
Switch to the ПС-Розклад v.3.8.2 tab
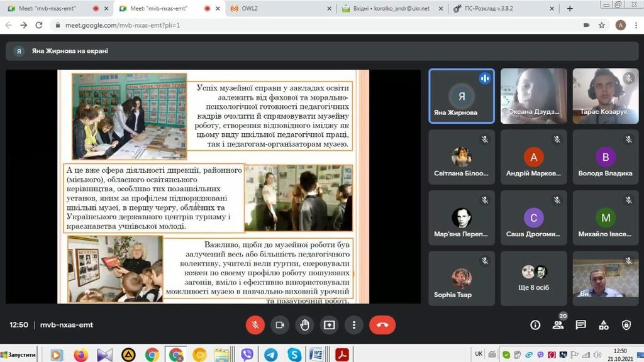[x=497, y=9]
